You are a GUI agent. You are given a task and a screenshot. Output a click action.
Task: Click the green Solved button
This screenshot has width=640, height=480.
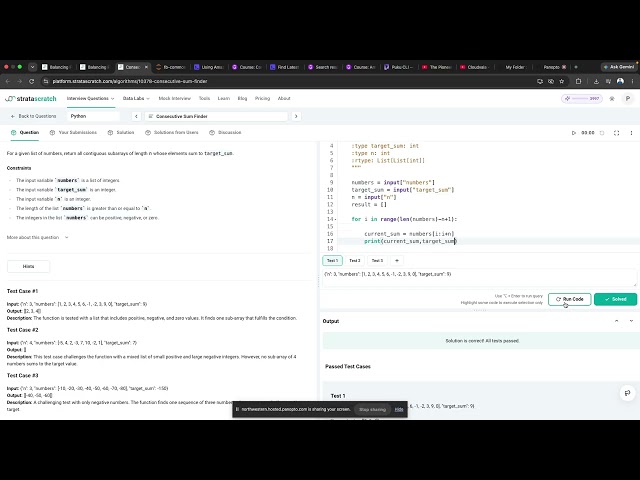tap(616, 299)
